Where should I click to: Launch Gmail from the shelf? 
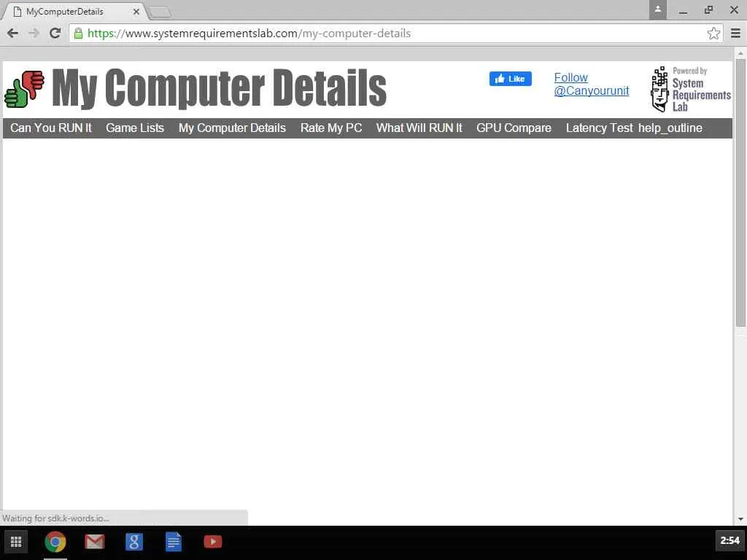(94, 542)
